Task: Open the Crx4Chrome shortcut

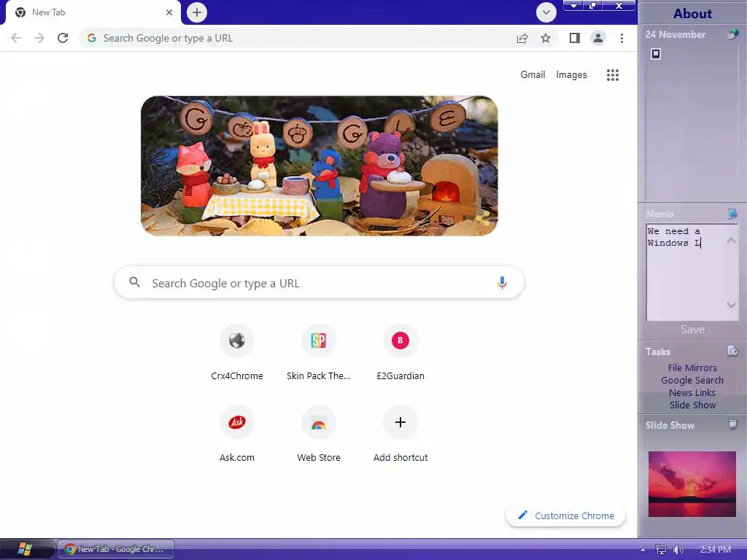Action: pos(237,351)
